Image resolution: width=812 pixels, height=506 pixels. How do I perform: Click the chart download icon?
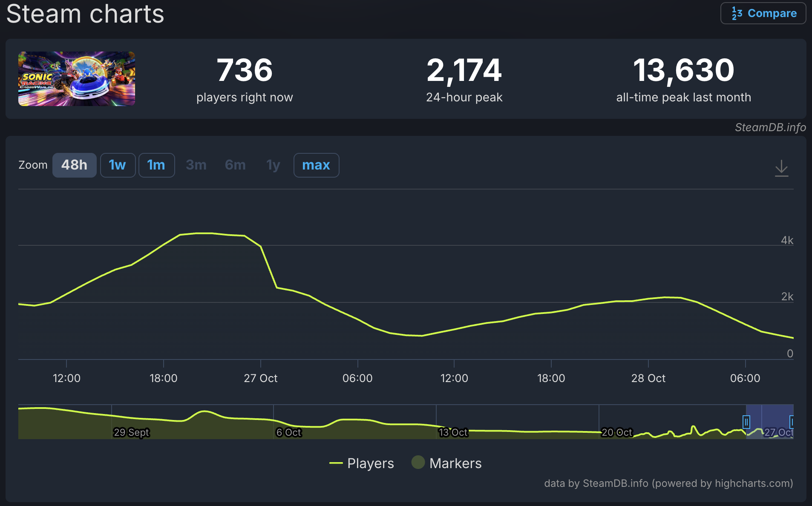(x=781, y=168)
